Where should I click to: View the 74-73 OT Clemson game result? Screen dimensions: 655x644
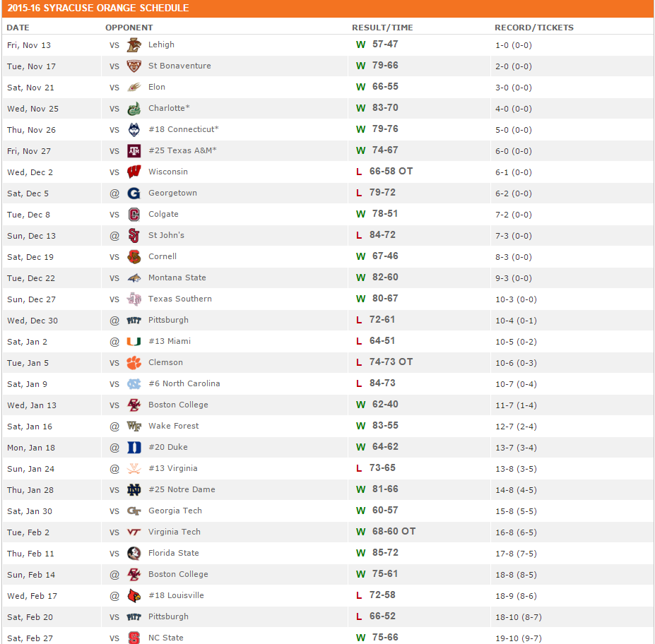pos(391,362)
